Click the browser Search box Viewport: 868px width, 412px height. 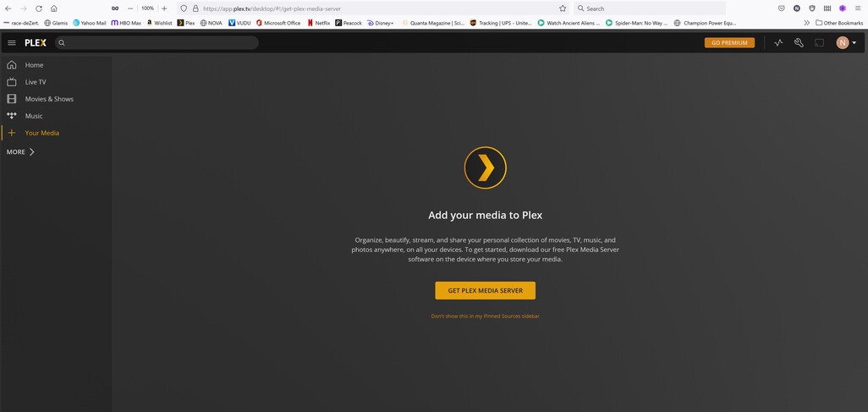(x=650, y=8)
